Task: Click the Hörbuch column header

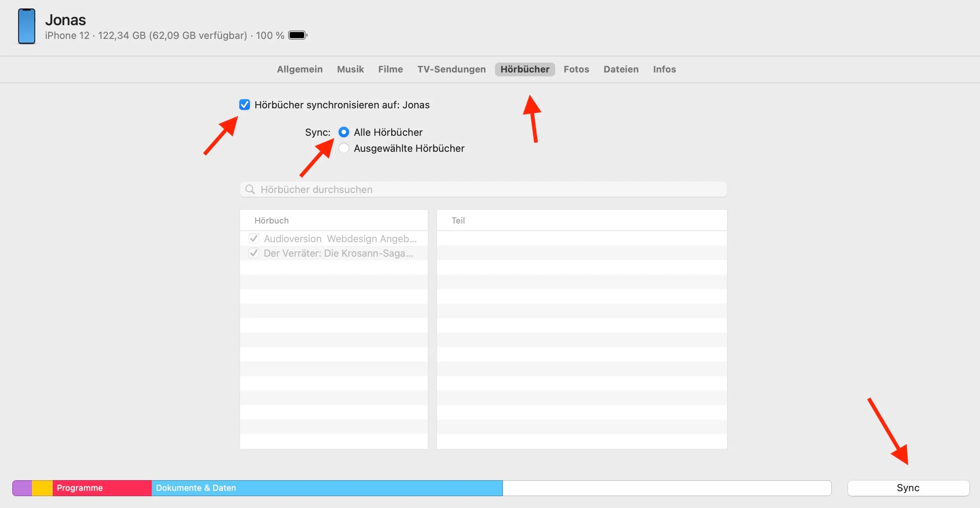Action: point(272,220)
